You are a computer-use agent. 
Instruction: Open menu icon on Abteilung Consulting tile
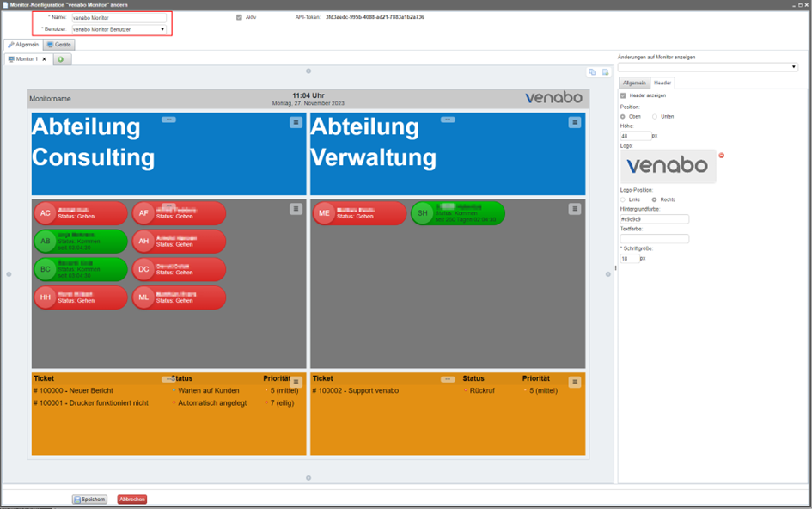pyautogui.click(x=296, y=123)
